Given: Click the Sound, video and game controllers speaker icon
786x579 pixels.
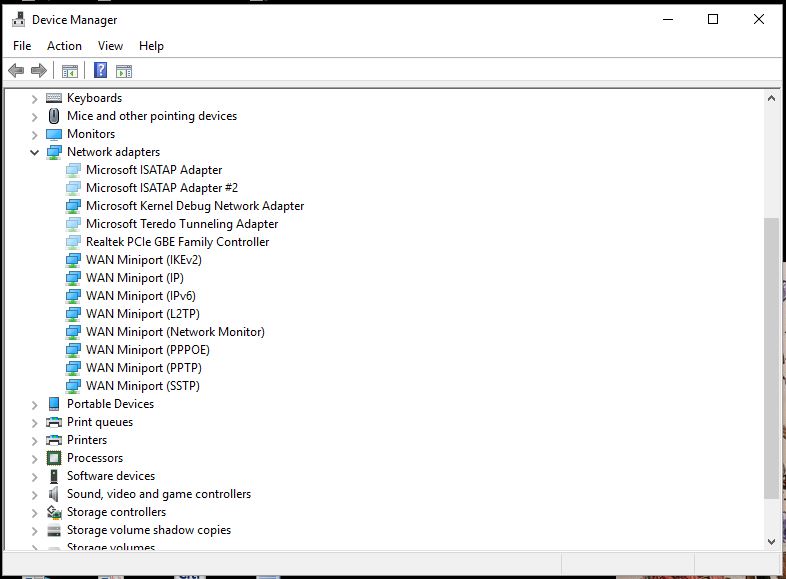Looking at the screenshot, I should click(53, 494).
